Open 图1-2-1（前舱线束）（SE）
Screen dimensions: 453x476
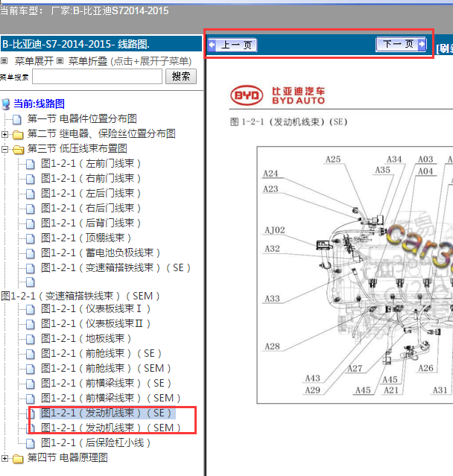point(101,354)
